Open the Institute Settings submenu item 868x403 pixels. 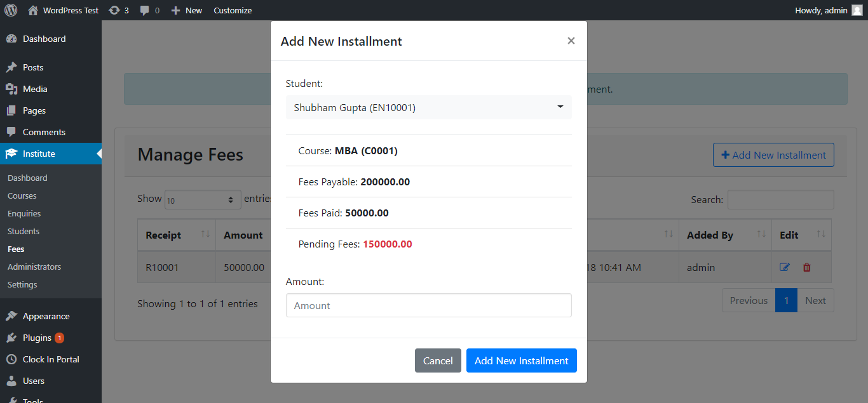coord(22,284)
